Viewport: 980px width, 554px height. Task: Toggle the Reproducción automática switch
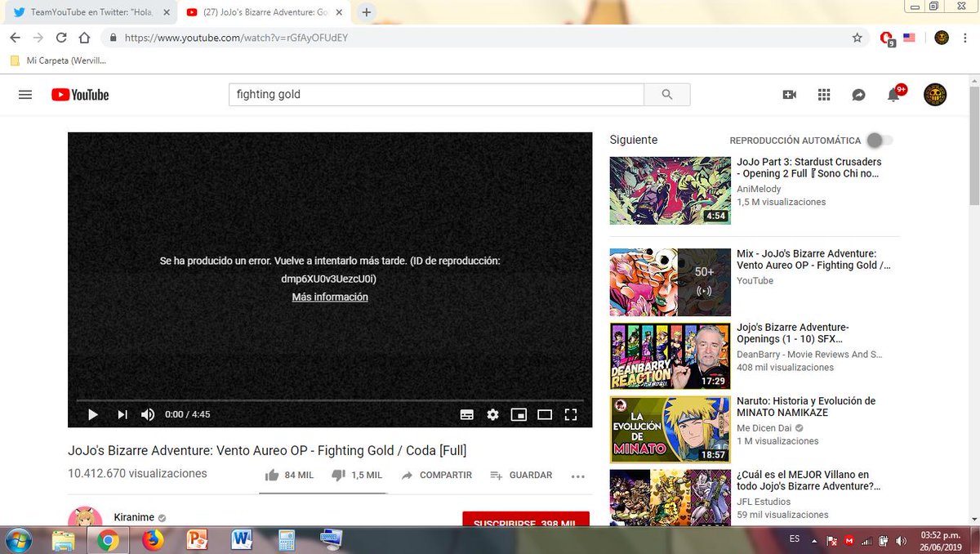pos(880,141)
